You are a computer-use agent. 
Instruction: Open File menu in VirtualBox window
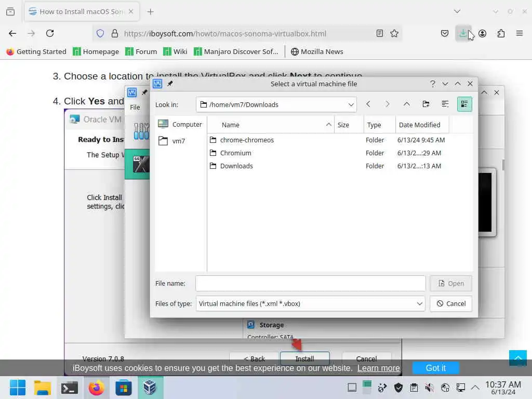click(135, 107)
